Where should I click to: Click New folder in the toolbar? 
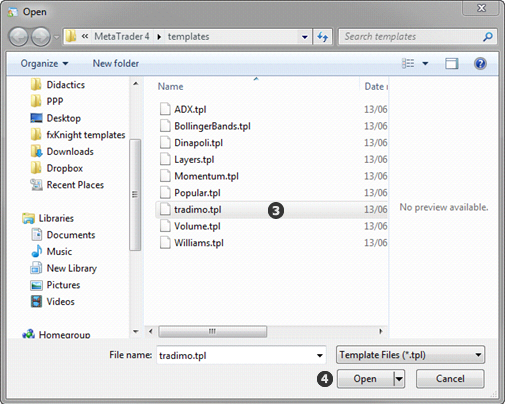(116, 63)
